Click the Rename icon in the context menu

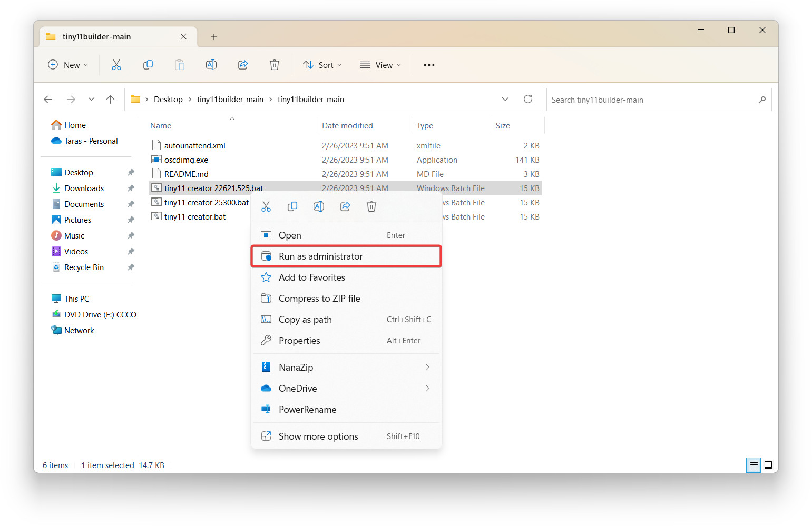click(319, 206)
